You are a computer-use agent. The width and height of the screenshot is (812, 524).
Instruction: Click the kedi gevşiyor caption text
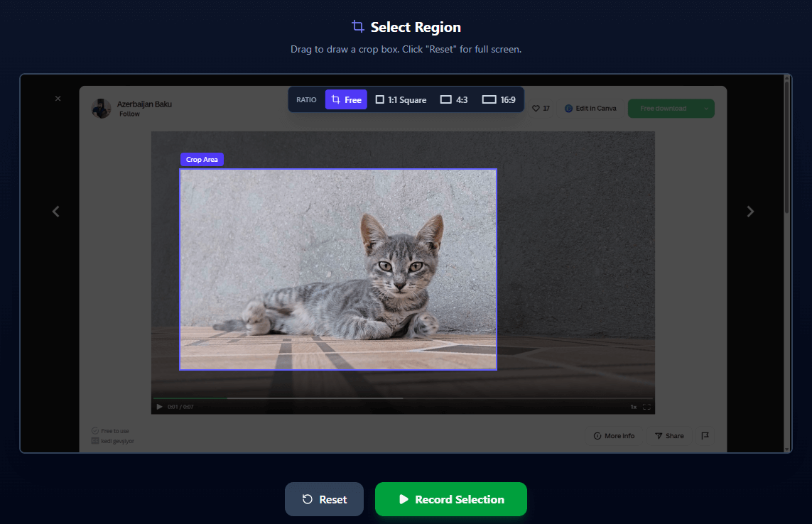click(117, 441)
